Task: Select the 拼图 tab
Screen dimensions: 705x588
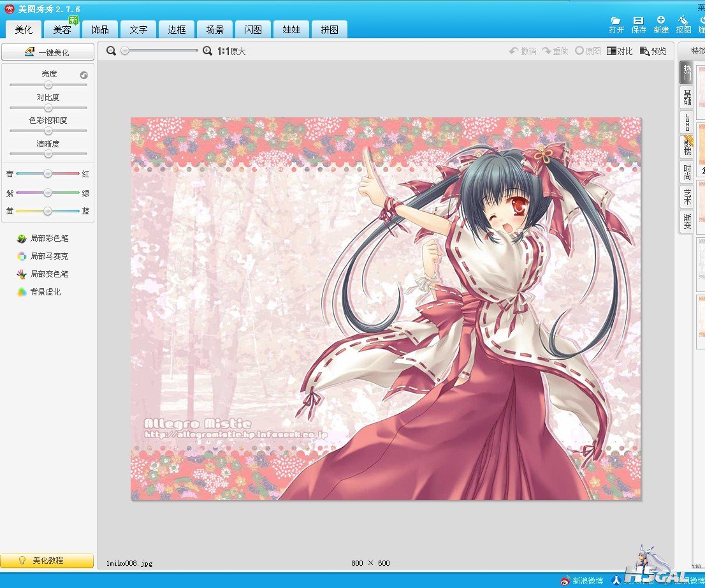Action: click(x=329, y=30)
